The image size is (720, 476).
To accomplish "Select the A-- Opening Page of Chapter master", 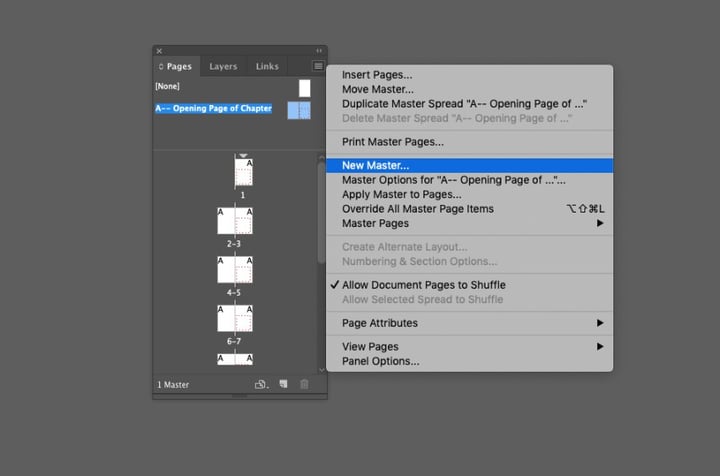I will 214,108.
